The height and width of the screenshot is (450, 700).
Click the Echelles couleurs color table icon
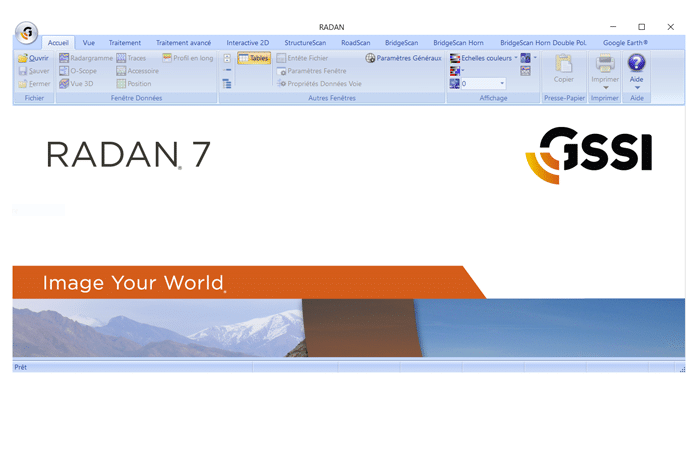(455, 58)
